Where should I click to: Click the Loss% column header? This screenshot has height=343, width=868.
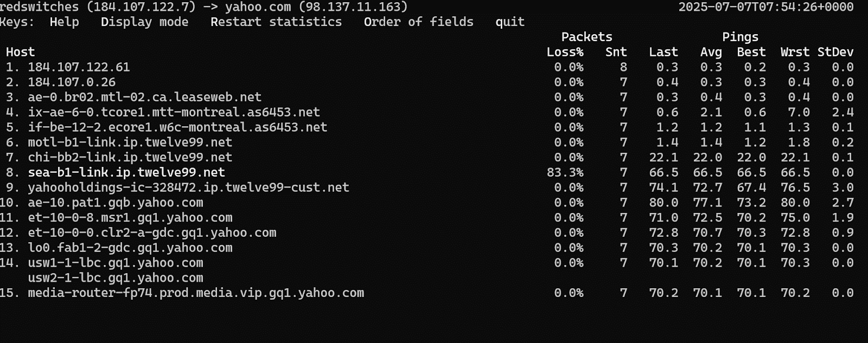click(565, 52)
